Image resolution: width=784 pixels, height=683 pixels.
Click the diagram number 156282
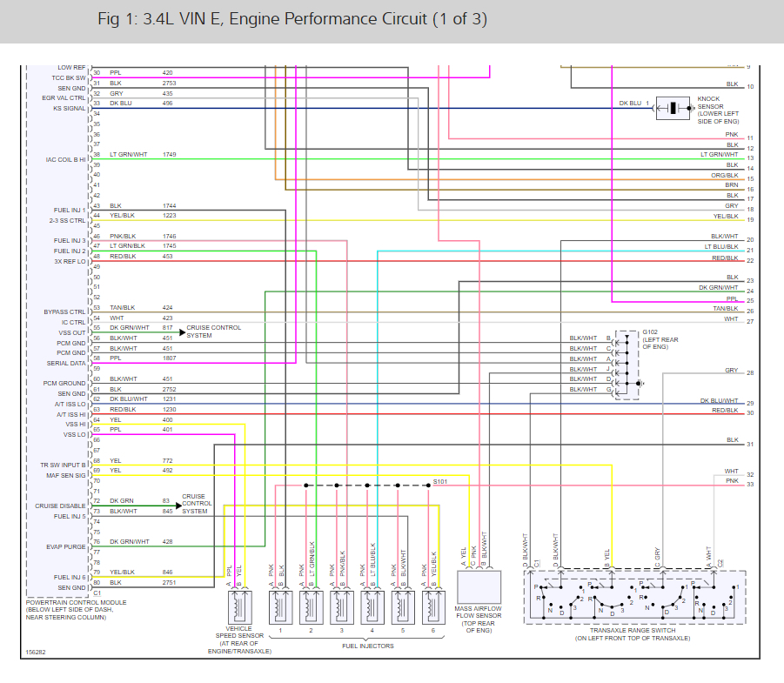click(x=36, y=653)
